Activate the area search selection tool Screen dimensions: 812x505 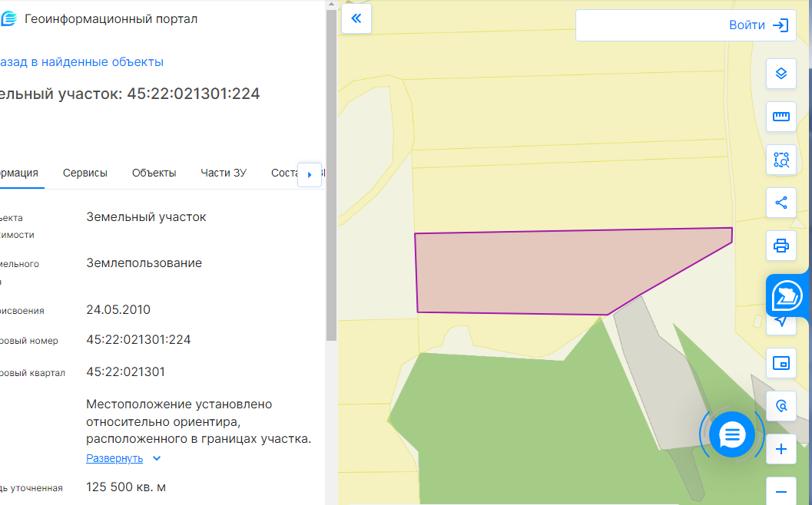click(x=781, y=160)
